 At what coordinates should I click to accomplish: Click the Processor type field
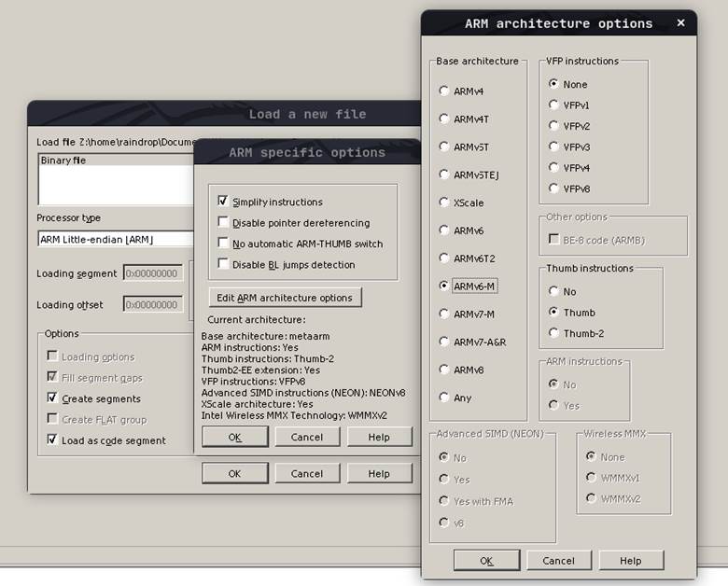(114, 240)
